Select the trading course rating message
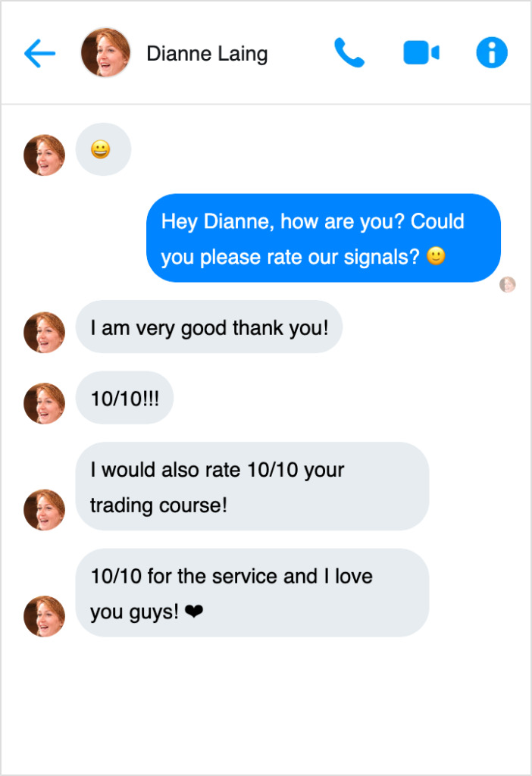 (x=252, y=487)
